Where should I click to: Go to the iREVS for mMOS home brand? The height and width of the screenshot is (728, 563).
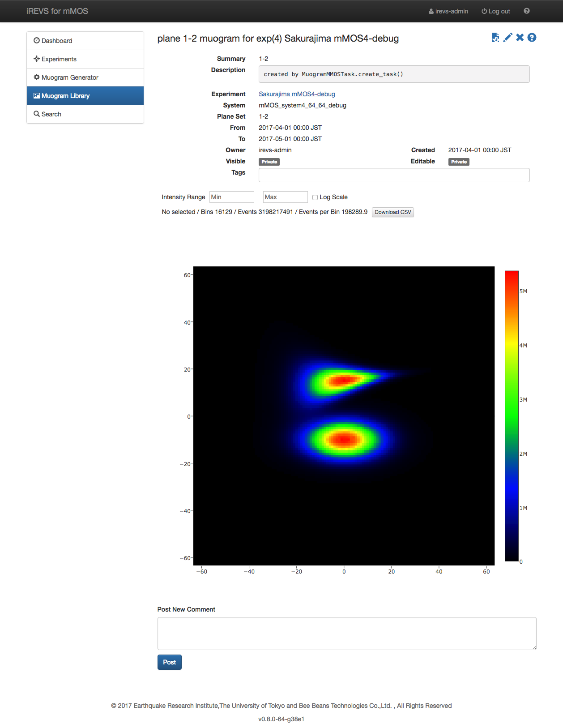[57, 11]
